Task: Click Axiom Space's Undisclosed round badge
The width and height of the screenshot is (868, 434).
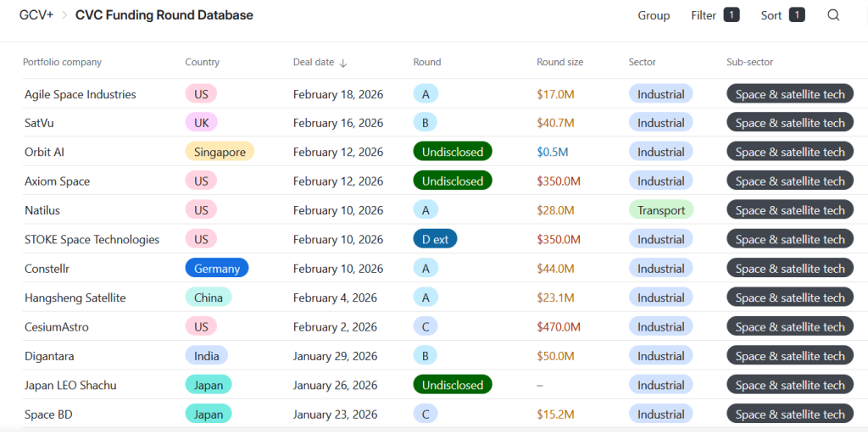Action: point(453,181)
